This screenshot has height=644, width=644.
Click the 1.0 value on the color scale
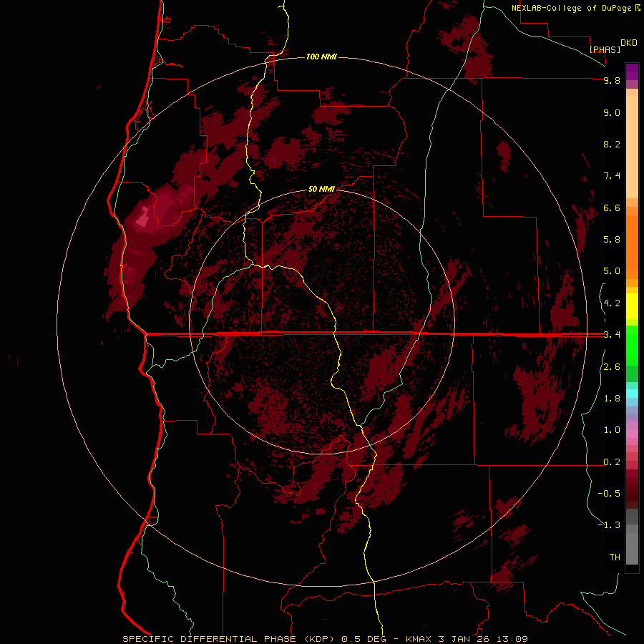(612, 430)
